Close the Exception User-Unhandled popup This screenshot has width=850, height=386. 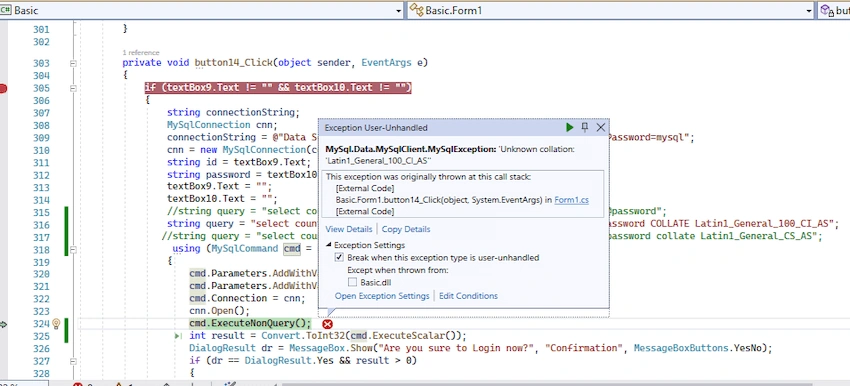[x=601, y=127]
